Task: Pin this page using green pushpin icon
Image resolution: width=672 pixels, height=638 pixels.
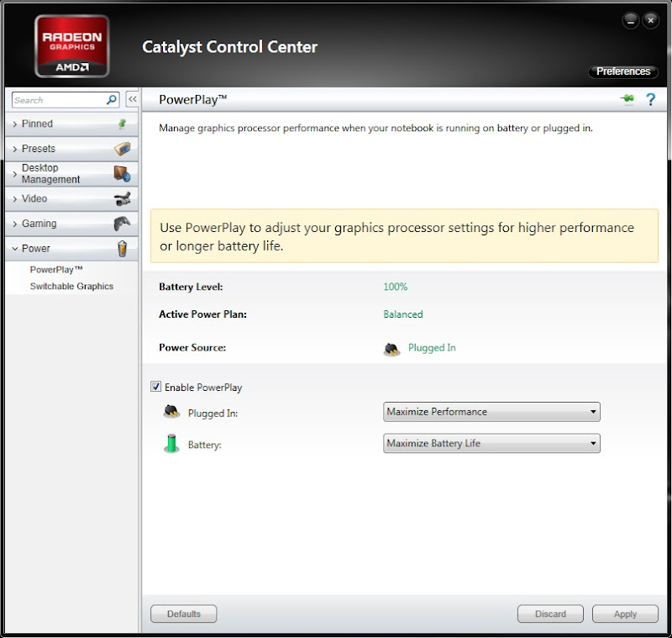Action: 627,99
